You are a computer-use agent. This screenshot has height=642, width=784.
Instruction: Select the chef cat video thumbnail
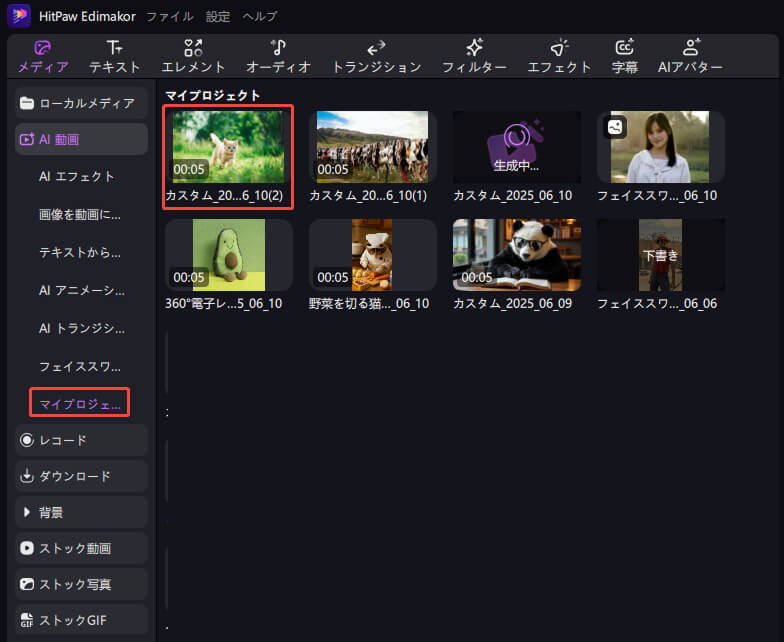(x=372, y=254)
